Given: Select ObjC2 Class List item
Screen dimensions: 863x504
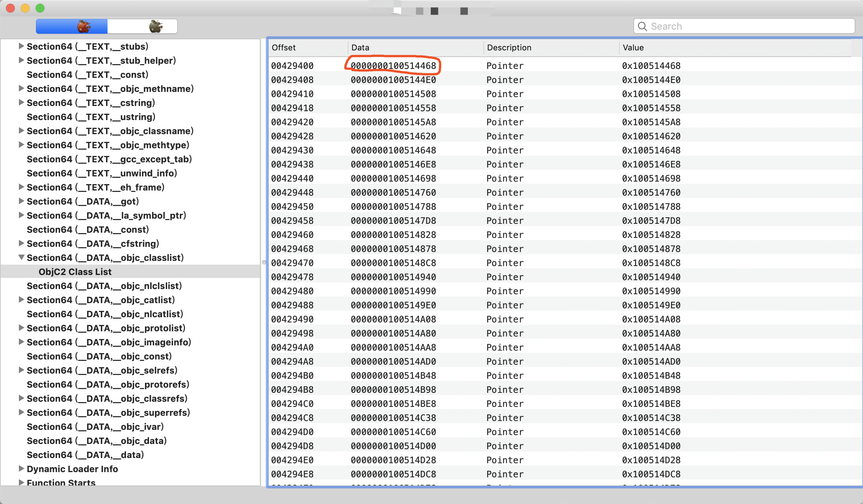Looking at the screenshot, I should [x=75, y=272].
